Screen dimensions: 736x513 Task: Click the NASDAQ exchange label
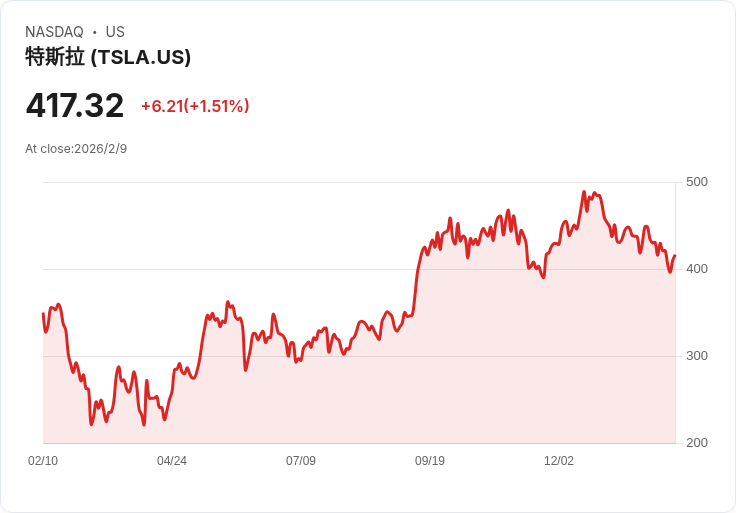click(x=54, y=32)
